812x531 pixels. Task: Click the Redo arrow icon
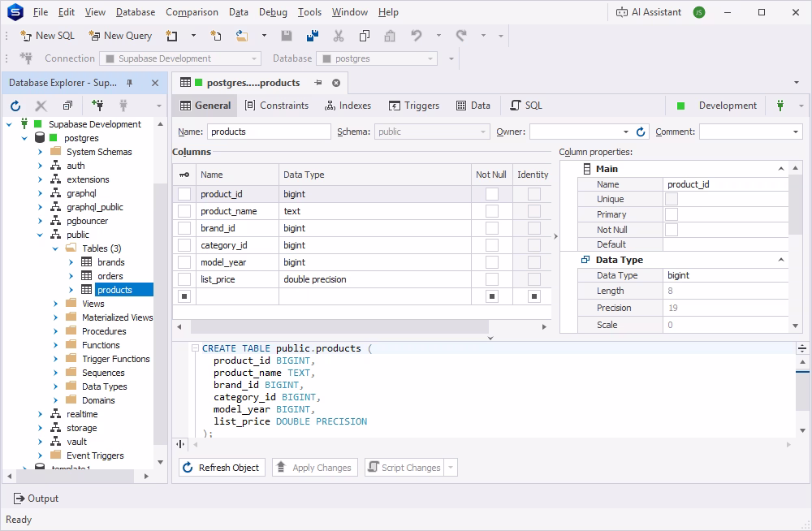(461, 36)
